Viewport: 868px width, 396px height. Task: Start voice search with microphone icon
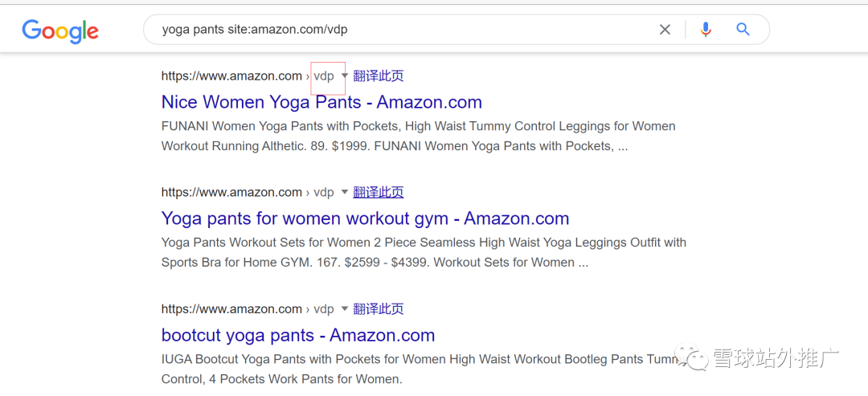point(706,29)
